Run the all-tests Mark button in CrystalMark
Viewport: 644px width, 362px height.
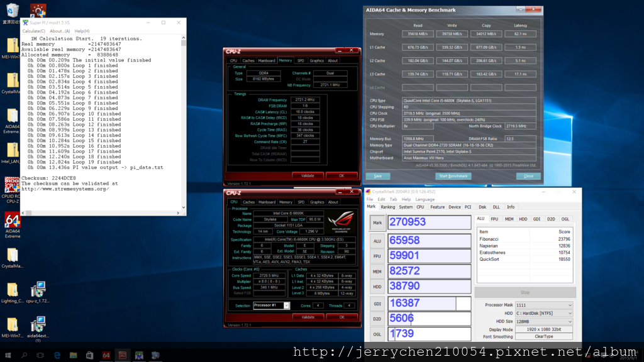click(377, 223)
